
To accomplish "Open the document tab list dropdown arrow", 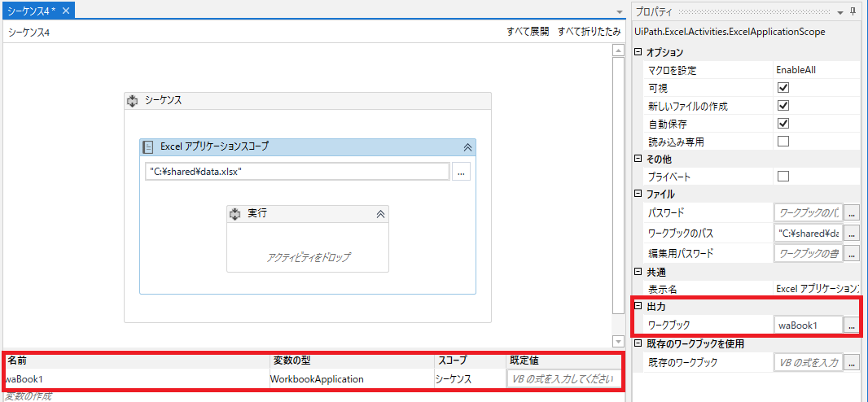I will (620, 12).
